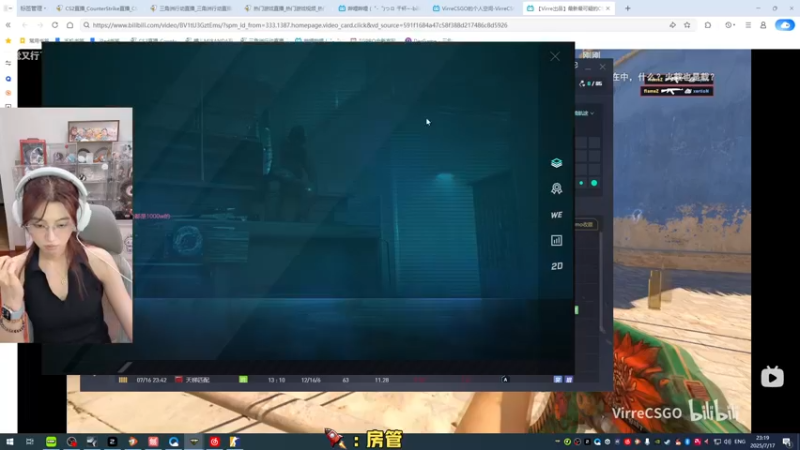This screenshot has height=450, width=800.
Task: Click the green result icon in match row
Action: 243,380
